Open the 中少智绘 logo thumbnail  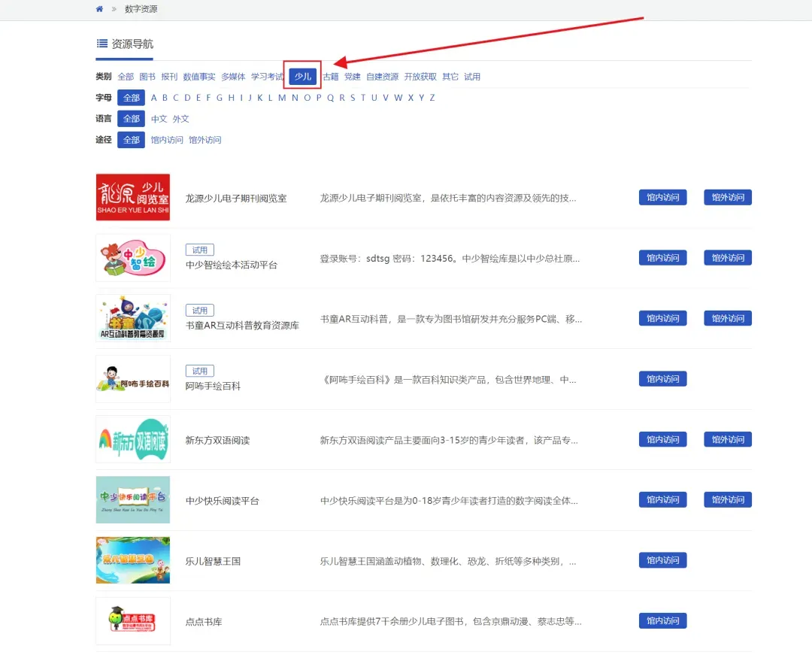[133, 257]
